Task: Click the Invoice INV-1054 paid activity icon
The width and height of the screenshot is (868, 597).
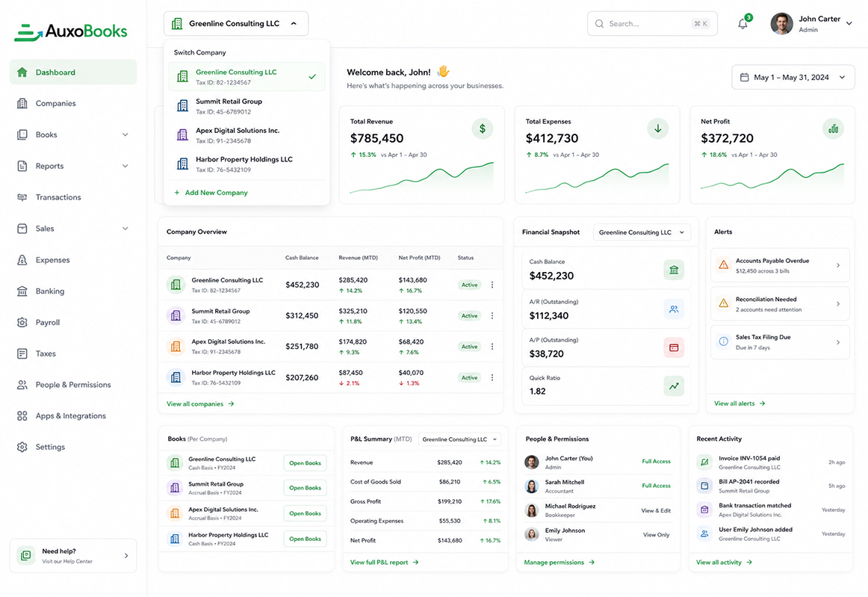Action: coord(704,461)
